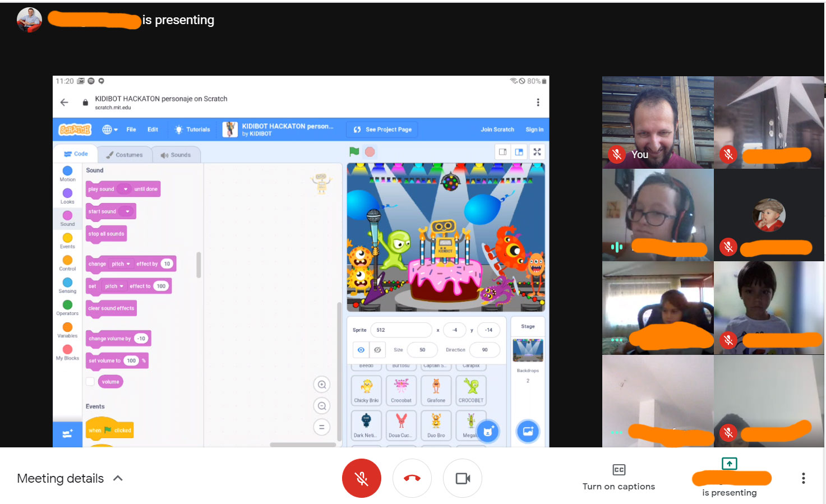
Task: Open the language globe dropdown
Action: coord(109,130)
